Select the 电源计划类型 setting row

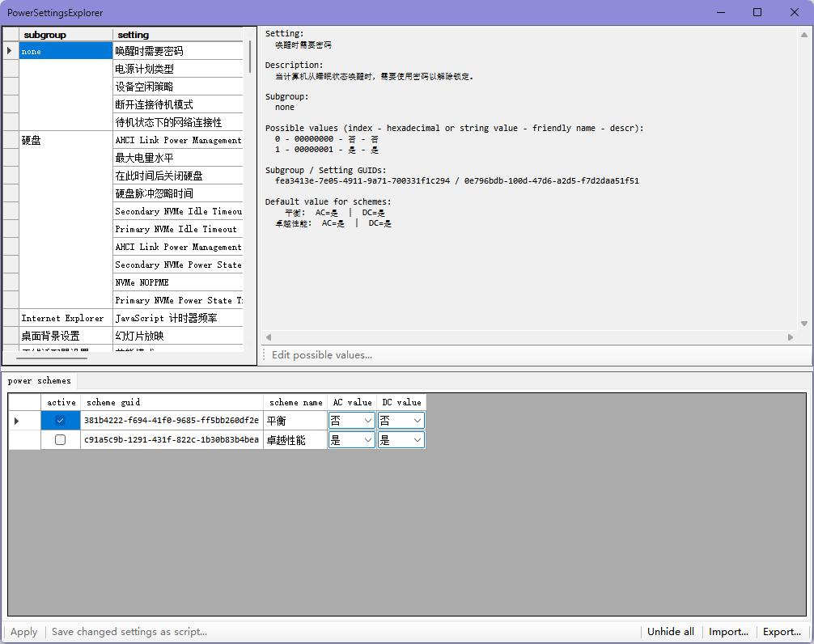pyautogui.click(x=177, y=70)
